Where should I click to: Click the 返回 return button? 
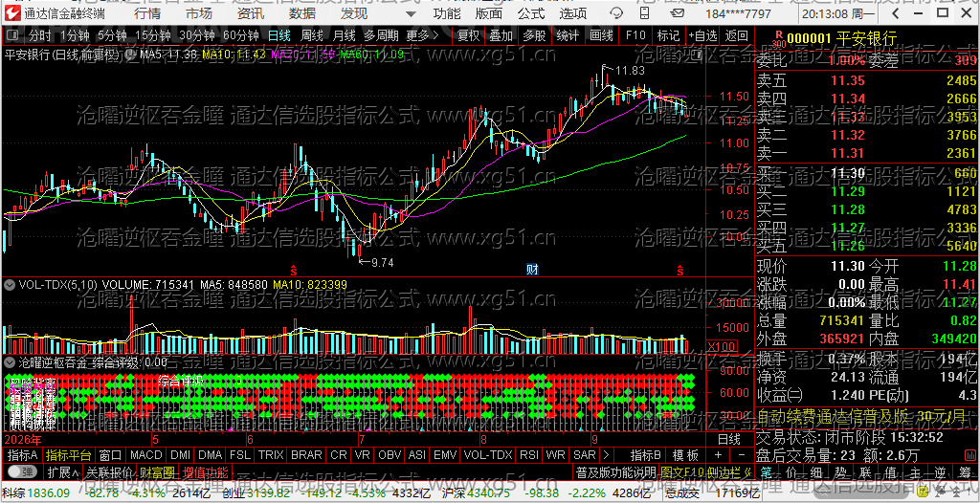click(737, 35)
